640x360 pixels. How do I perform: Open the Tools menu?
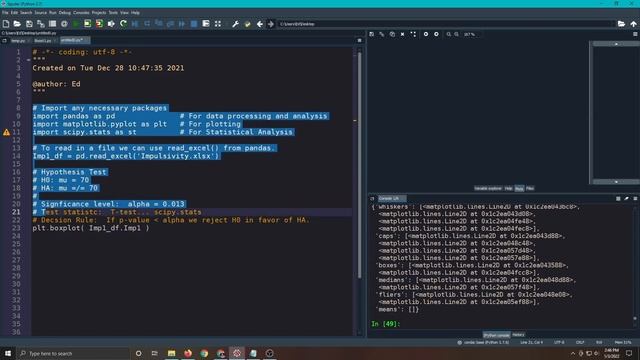113,13
